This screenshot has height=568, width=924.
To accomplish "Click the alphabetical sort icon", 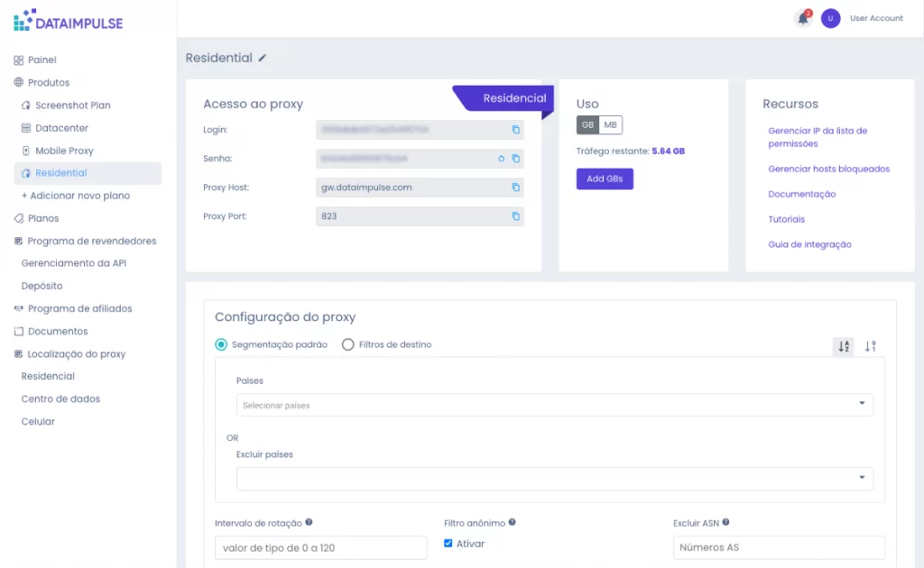I will (x=843, y=346).
